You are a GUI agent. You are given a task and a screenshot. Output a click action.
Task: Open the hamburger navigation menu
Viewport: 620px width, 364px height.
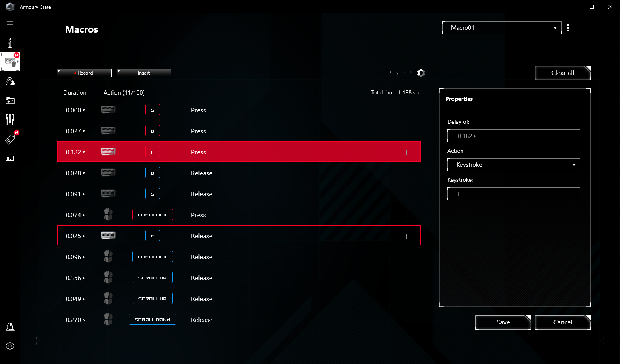coord(10,23)
